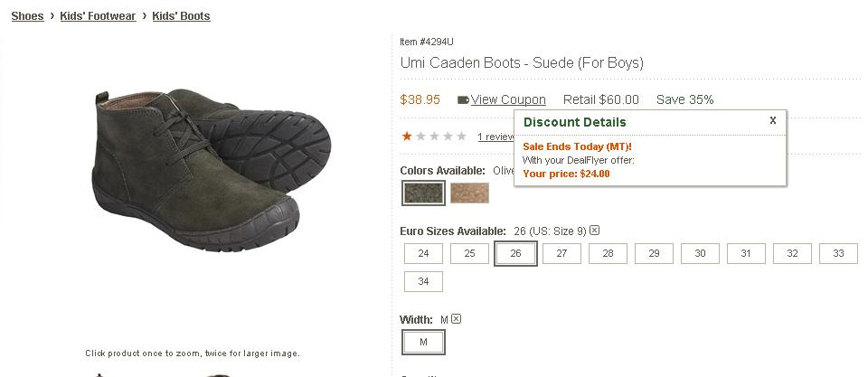The image size is (868, 377).
Task: Choose Euro size 27
Action: 561,254
